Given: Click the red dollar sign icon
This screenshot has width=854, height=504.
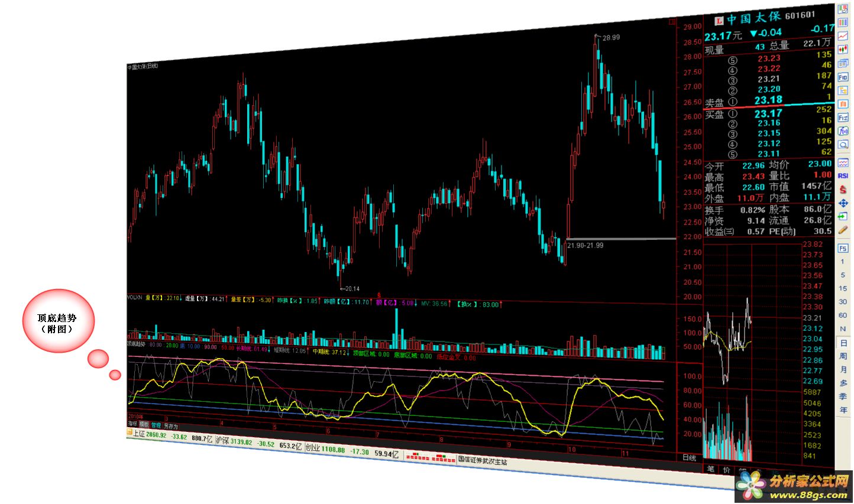Looking at the screenshot, I should [x=843, y=190].
